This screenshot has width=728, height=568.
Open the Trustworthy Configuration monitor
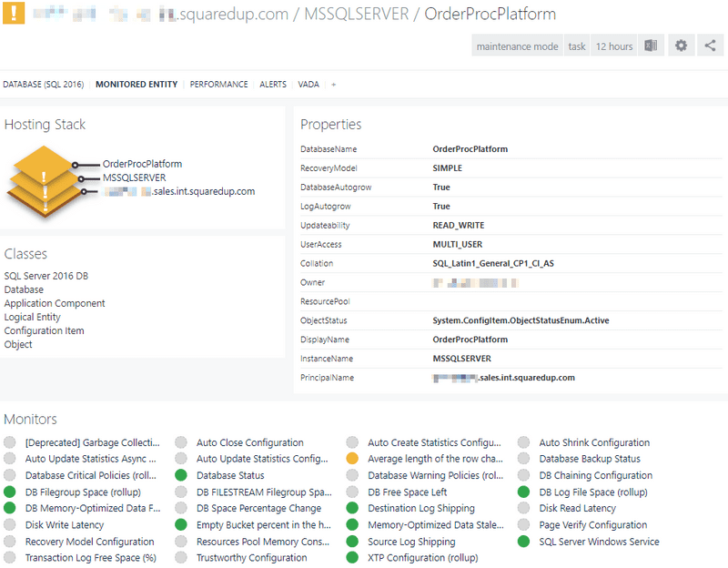pyautogui.click(x=252, y=558)
